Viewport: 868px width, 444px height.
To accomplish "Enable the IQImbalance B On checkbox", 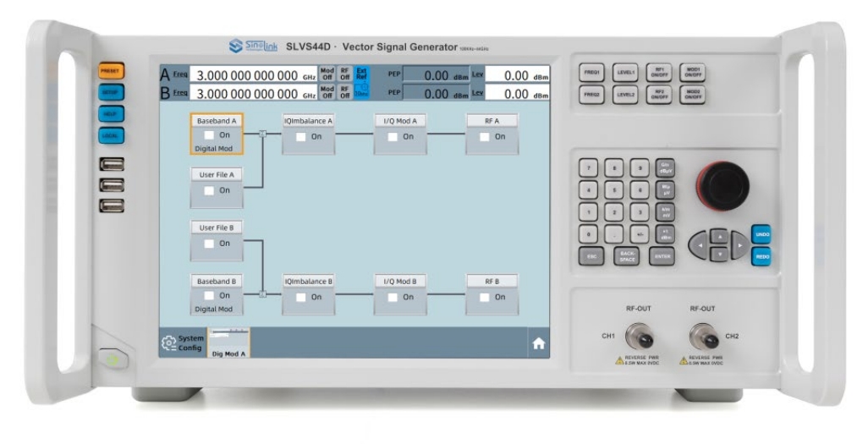I will (300, 298).
